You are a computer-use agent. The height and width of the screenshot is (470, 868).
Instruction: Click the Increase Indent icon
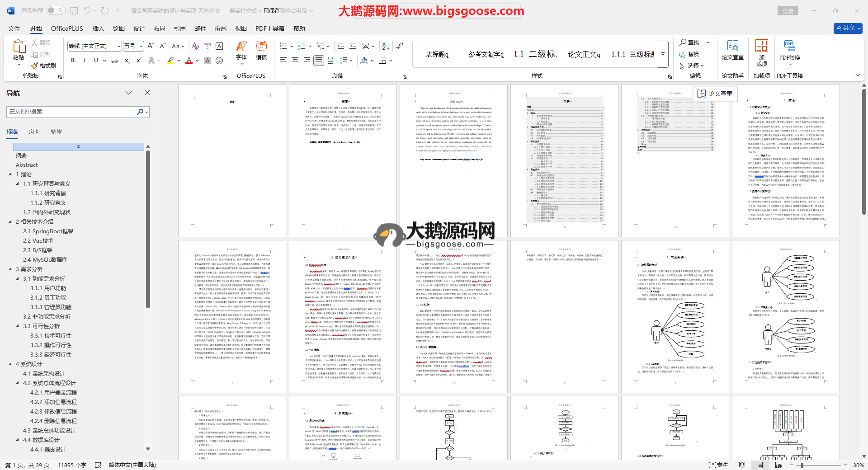tap(353, 46)
